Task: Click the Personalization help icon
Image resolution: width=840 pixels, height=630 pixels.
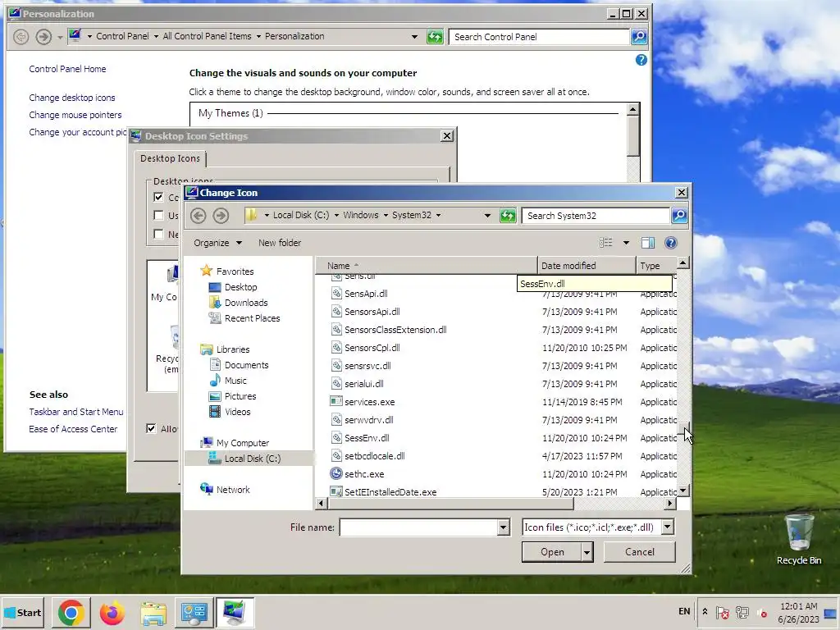Action: tap(641, 60)
